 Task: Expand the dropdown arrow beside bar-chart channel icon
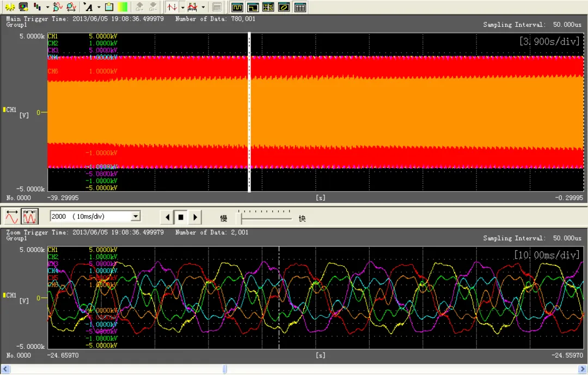[47, 7]
